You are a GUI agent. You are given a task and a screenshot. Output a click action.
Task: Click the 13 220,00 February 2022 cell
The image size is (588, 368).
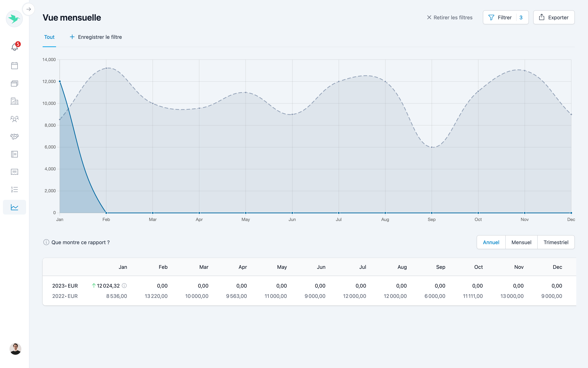156,296
